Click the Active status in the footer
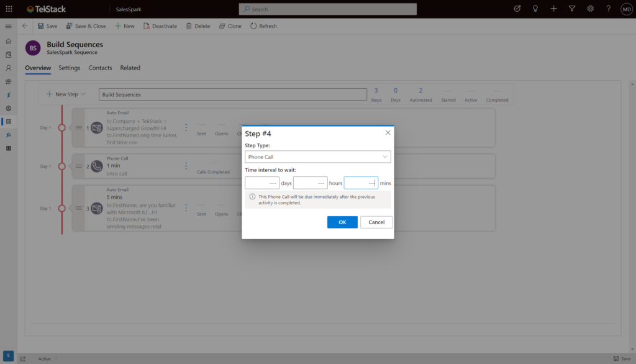This screenshot has height=364, width=636. point(45,359)
